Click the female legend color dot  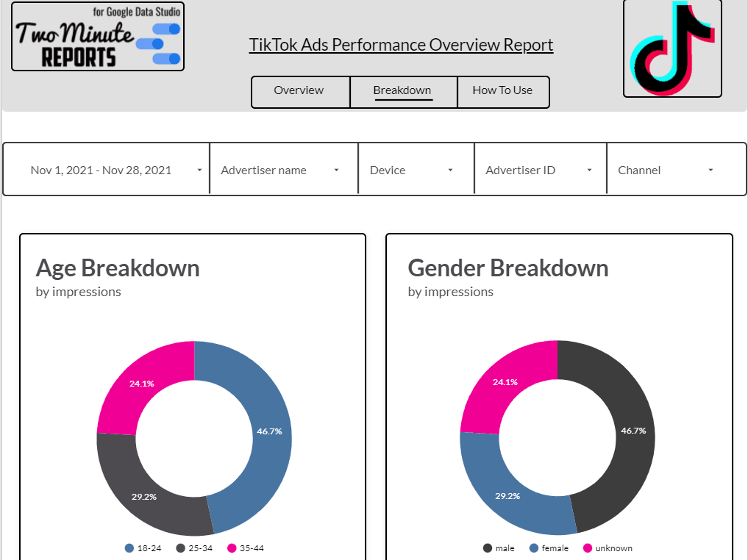coord(534,548)
